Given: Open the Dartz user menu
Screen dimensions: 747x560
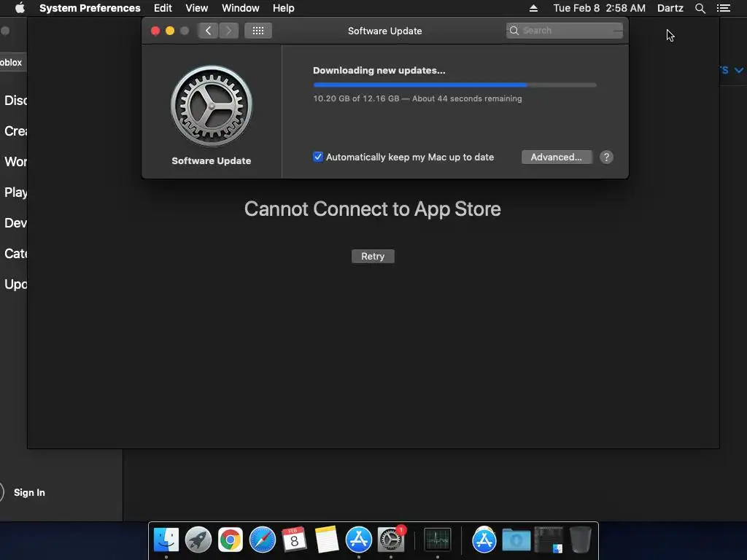Looking at the screenshot, I should tap(670, 8).
